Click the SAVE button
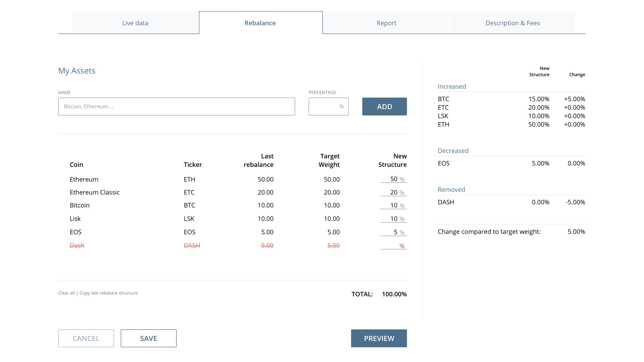 pyautogui.click(x=148, y=338)
